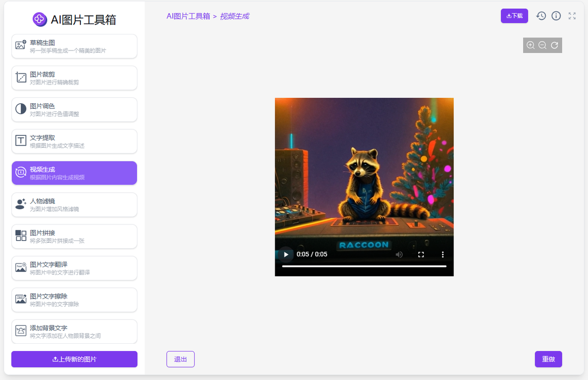Click 上传新的图片 upload button
The width and height of the screenshot is (588, 380).
point(74,359)
